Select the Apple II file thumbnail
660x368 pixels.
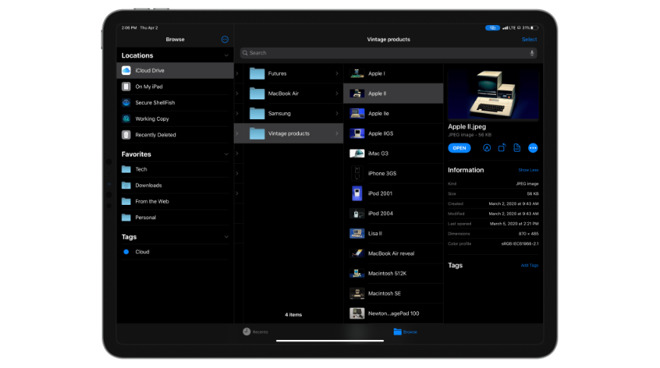[357, 93]
